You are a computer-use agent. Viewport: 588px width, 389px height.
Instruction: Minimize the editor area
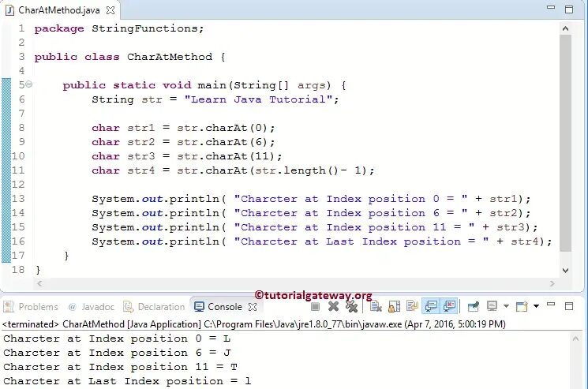(551, 7)
